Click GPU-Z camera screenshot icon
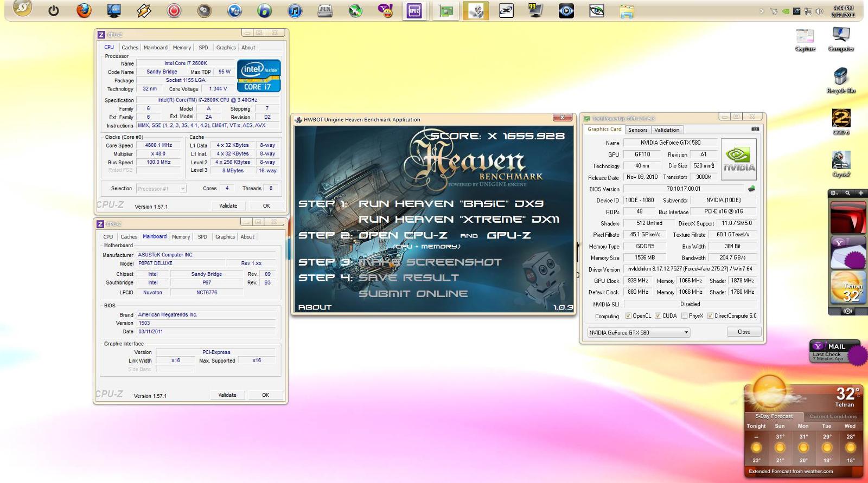This screenshot has width=868, height=483. coord(755,129)
